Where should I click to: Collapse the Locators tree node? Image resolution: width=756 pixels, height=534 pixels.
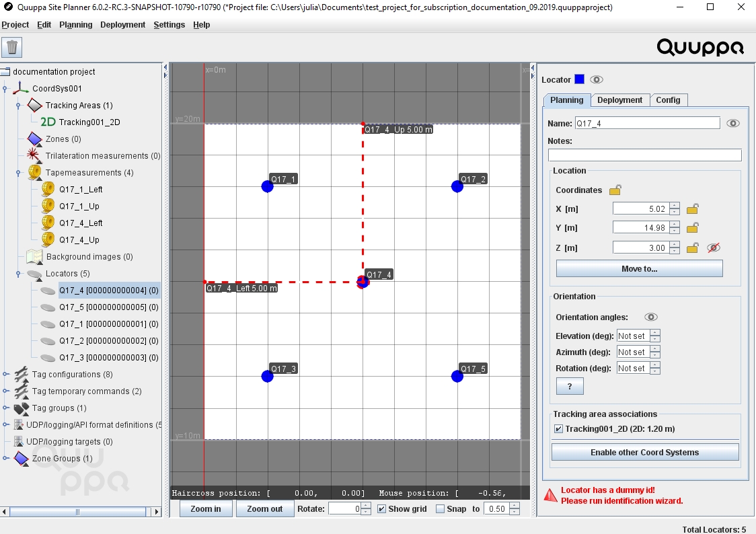pos(18,274)
